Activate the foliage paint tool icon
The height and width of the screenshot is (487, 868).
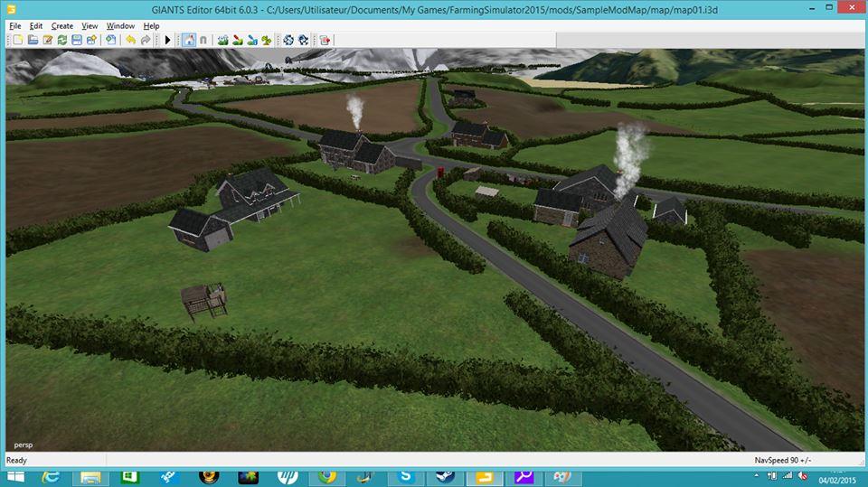point(266,40)
